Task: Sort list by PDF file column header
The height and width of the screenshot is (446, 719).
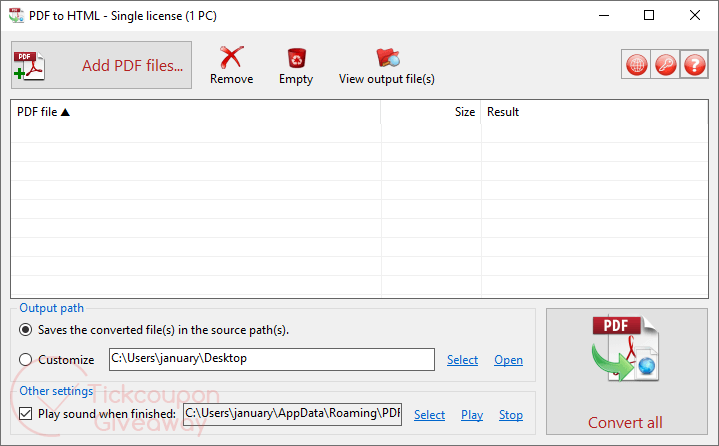Action: point(196,112)
